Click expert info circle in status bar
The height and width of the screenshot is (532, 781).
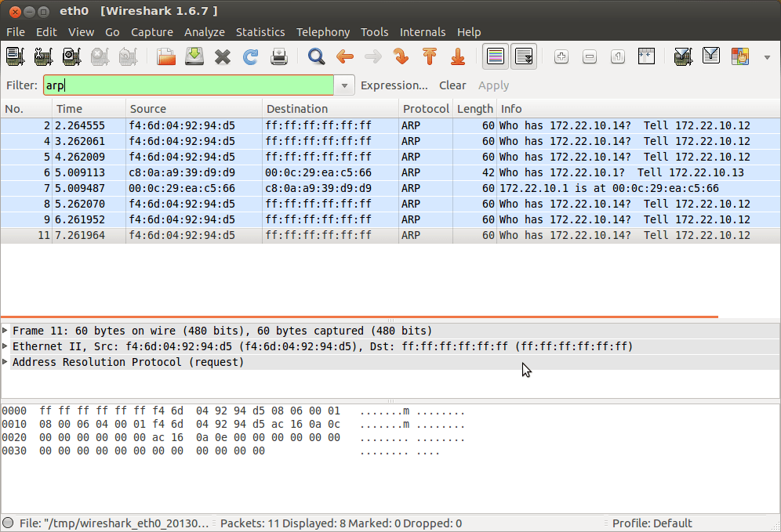click(8, 523)
